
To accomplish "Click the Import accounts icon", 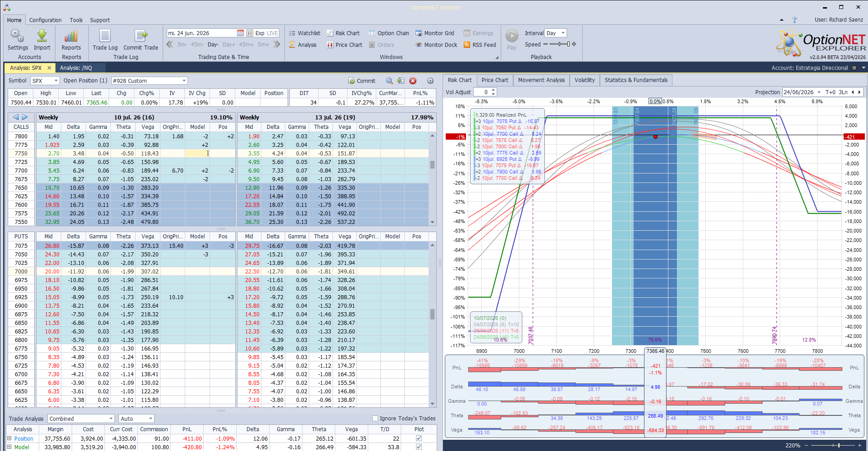I will 42,40.
